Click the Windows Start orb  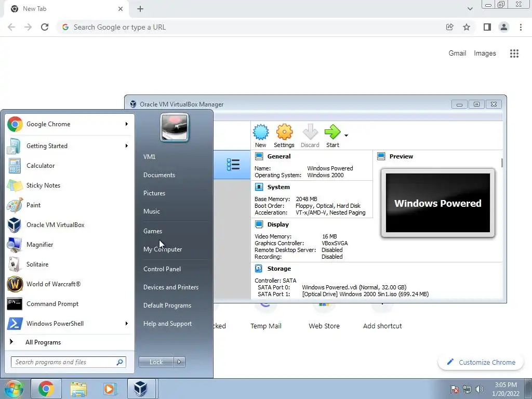click(14, 389)
